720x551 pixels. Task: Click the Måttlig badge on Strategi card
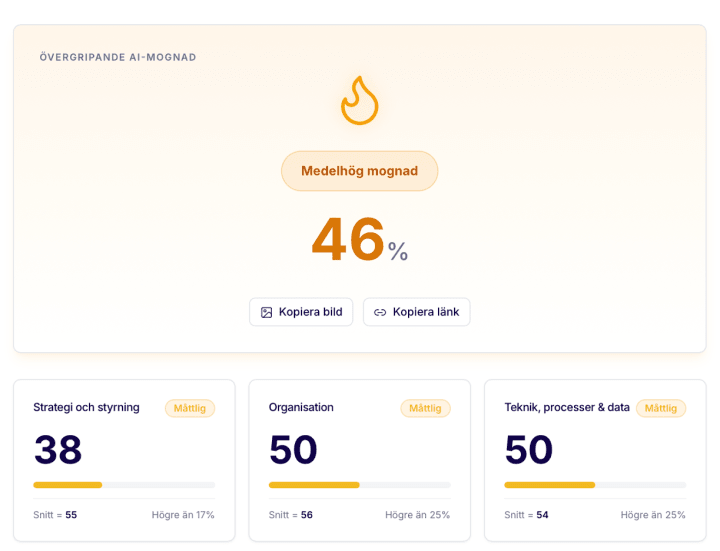(x=190, y=408)
